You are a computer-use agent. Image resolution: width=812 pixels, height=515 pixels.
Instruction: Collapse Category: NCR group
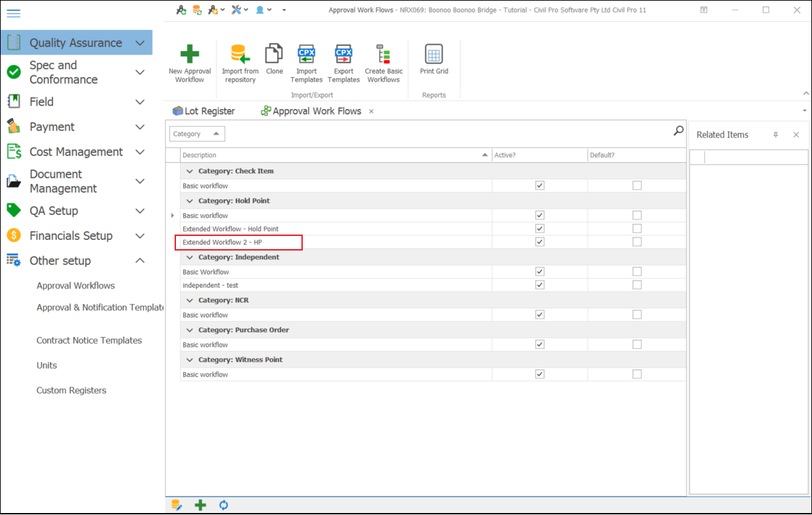[x=189, y=300]
